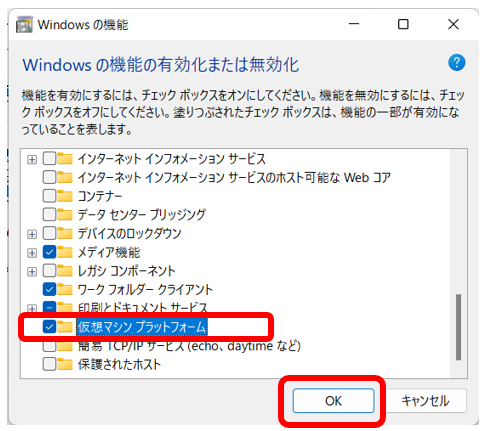This screenshot has height=431, width=488.
Task: Select ワーク フォルダー クライアント label
Action: point(145,289)
